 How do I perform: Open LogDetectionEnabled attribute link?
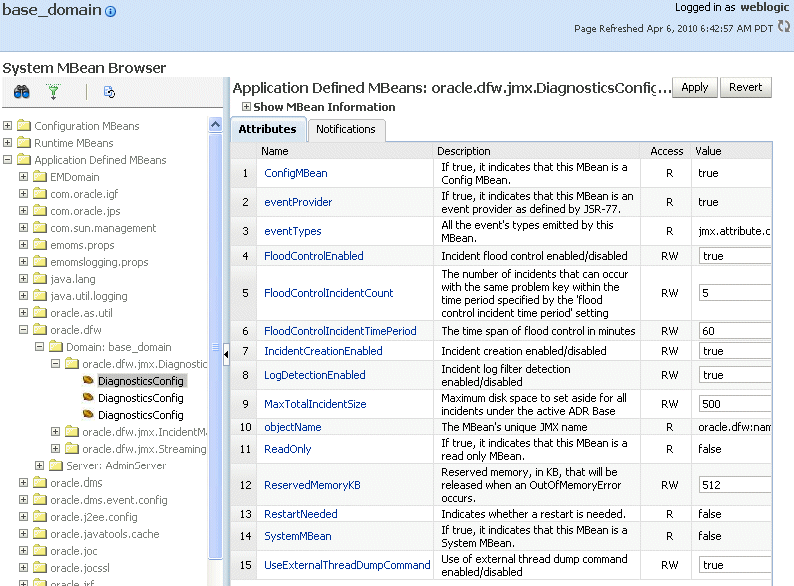314,375
